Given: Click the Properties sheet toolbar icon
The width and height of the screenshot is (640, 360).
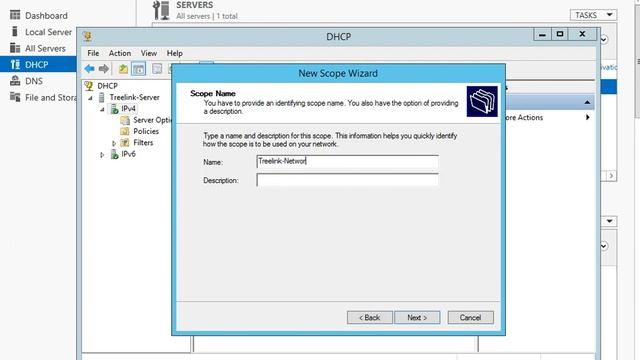Looking at the screenshot, I should 157,69.
